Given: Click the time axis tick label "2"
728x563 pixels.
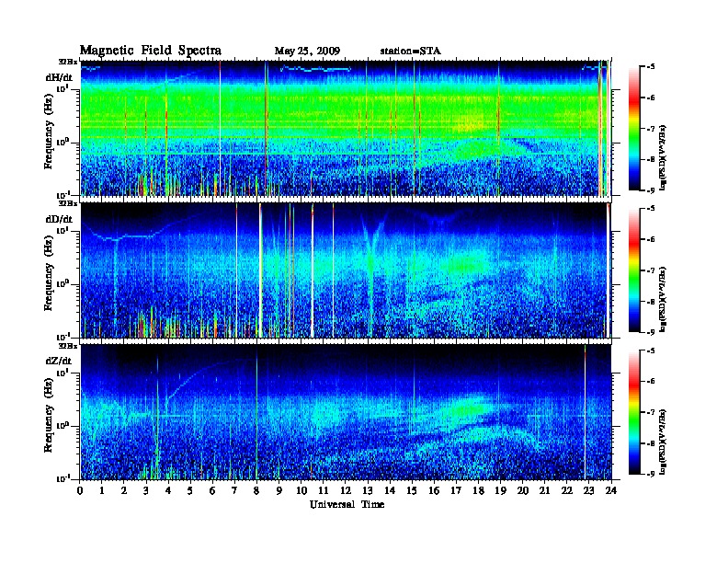Looking at the screenshot, I should [124, 490].
